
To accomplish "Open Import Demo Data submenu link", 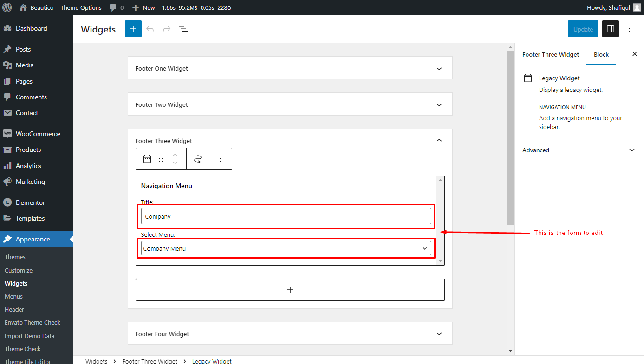I will 29,336.
